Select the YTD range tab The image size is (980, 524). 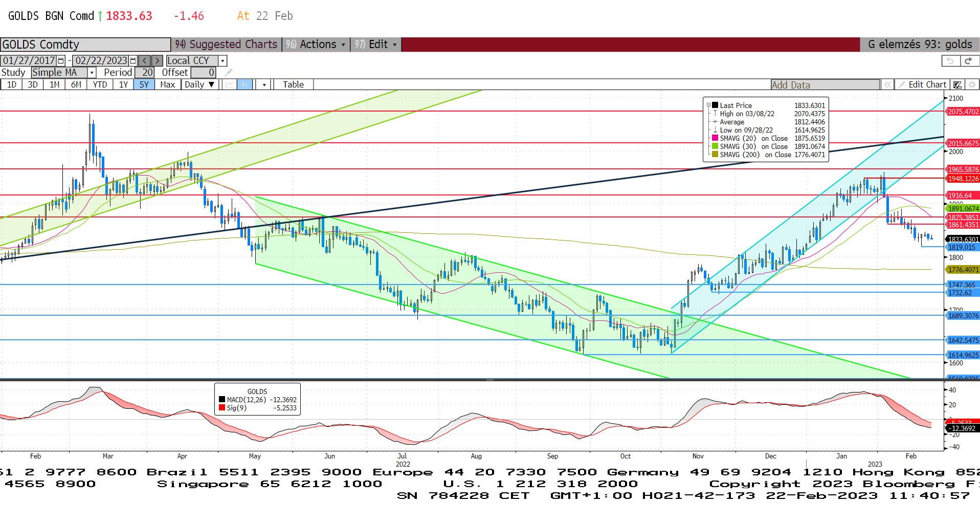coord(100,84)
